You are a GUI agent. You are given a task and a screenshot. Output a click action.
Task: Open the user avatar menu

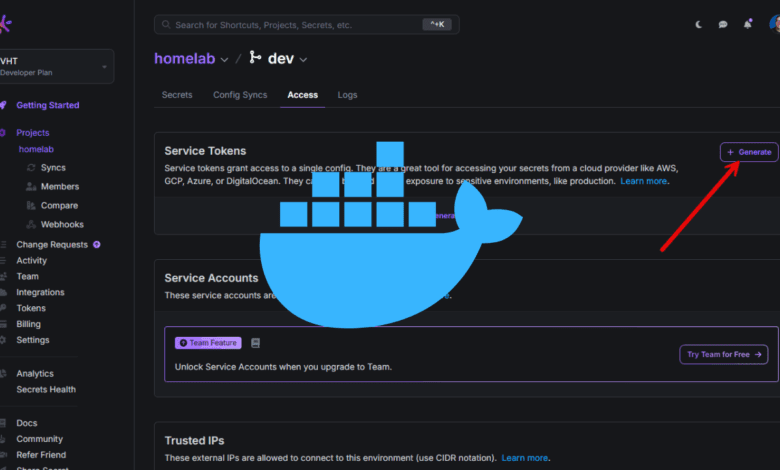point(775,23)
